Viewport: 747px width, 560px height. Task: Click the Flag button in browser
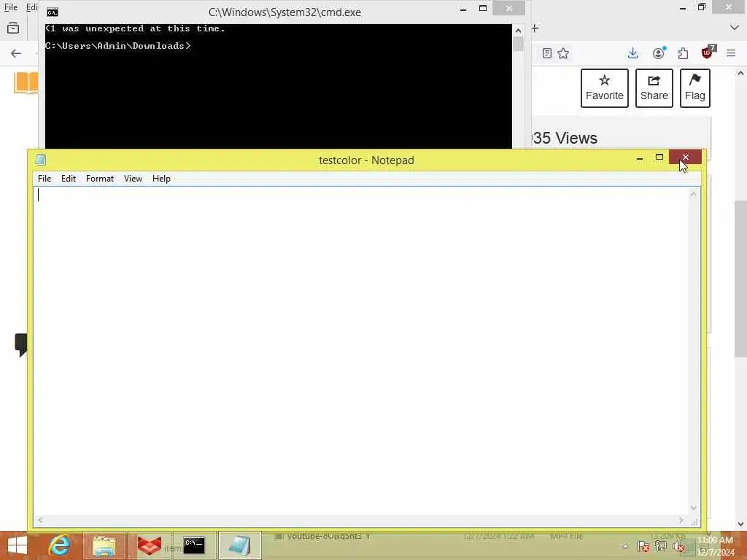695,88
